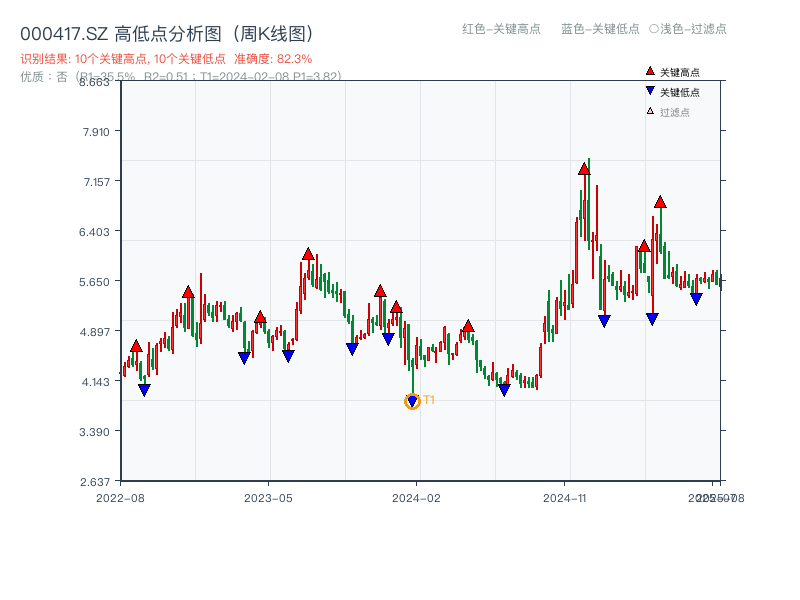Select the second red triangle from the left
The height and width of the screenshot is (600, 800).
tap(188, 292)
